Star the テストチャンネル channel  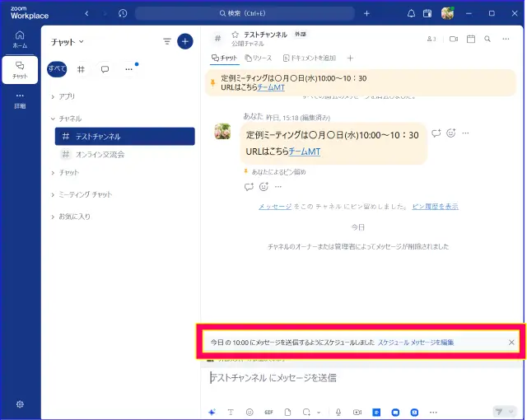[x=236, y=35]
